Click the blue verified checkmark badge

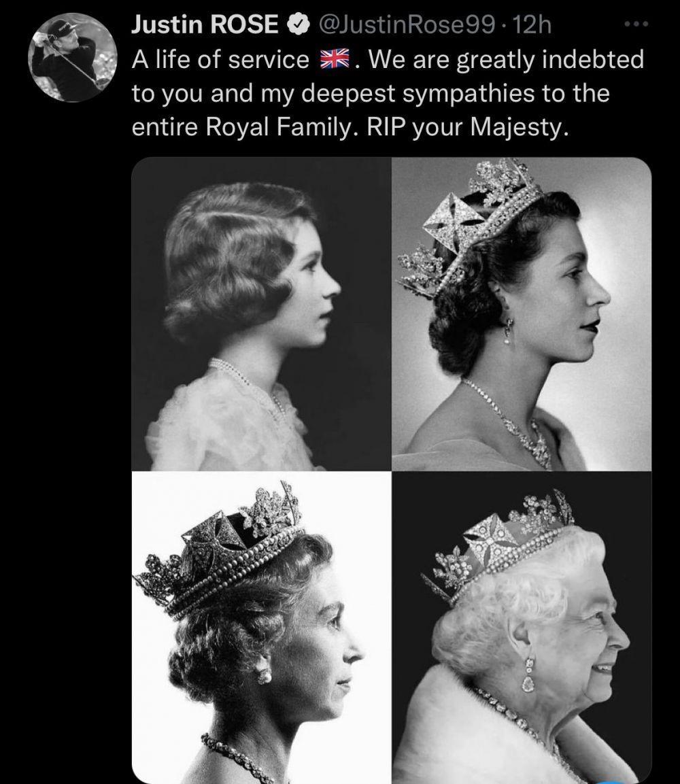coord(298,24)
